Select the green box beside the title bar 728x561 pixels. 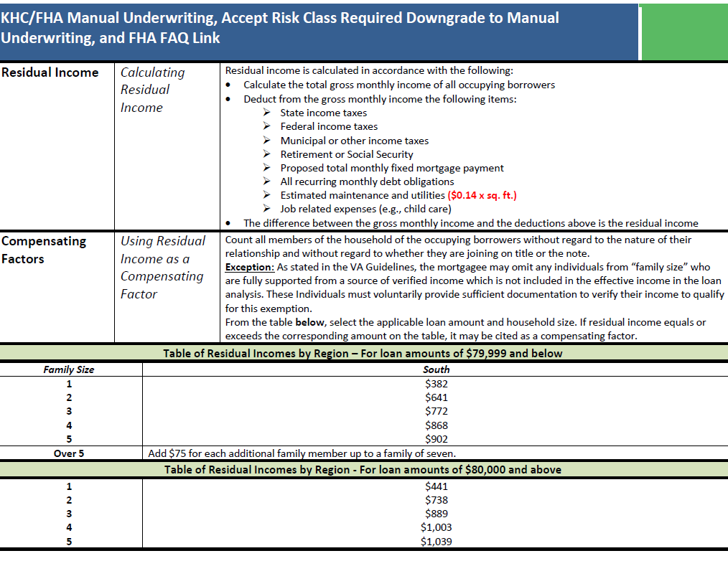684,32
